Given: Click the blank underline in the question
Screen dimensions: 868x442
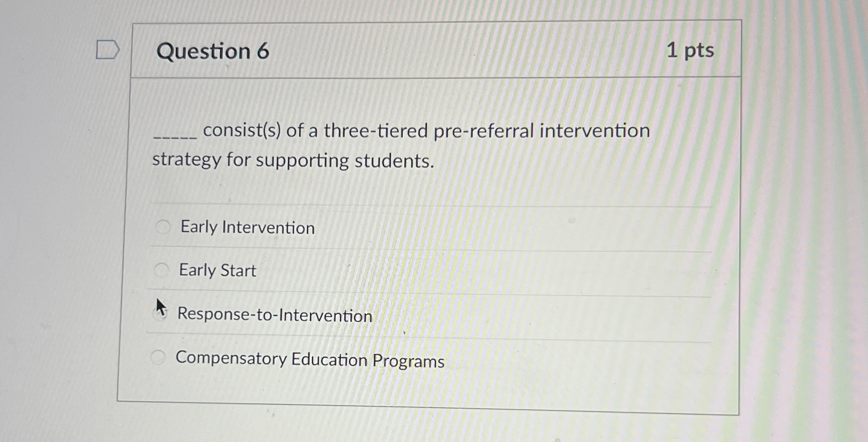Looking at the screenshot, I should pos(175,137).
